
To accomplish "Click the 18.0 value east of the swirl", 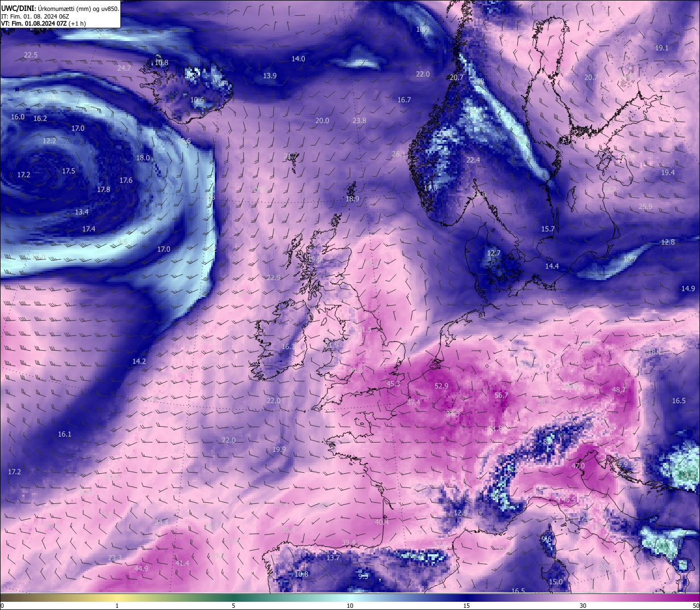I will pyautogui.click(x=143, y=158).
